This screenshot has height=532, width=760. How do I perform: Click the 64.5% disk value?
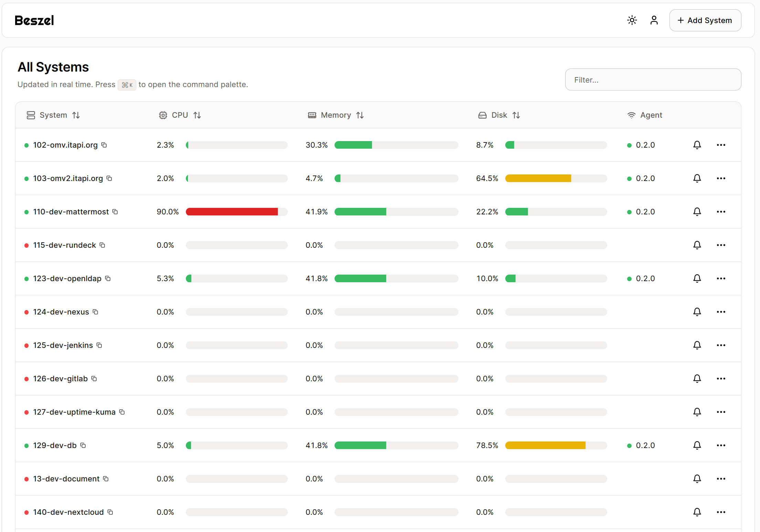487,178
